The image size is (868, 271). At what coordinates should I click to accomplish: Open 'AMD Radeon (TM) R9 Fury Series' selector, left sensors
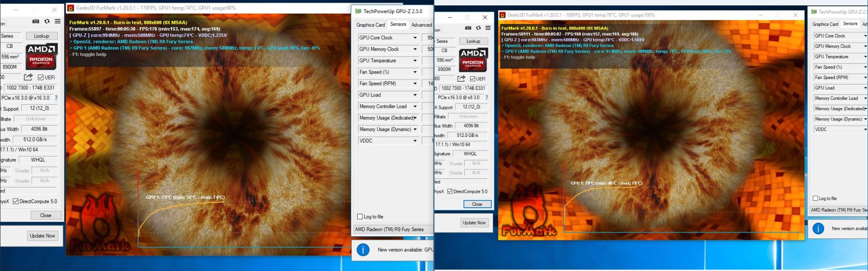[393, 229]
